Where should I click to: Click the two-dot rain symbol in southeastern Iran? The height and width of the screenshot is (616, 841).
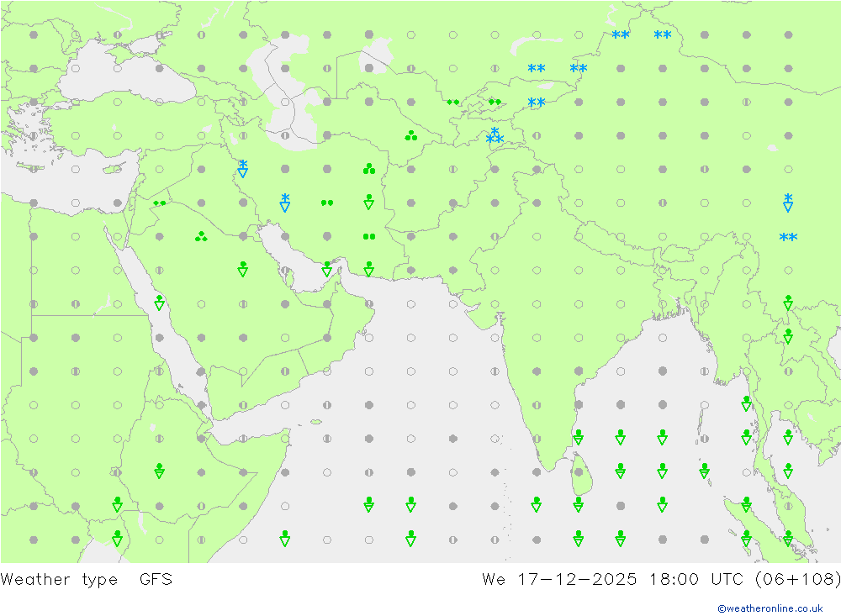tap(369, 236)
